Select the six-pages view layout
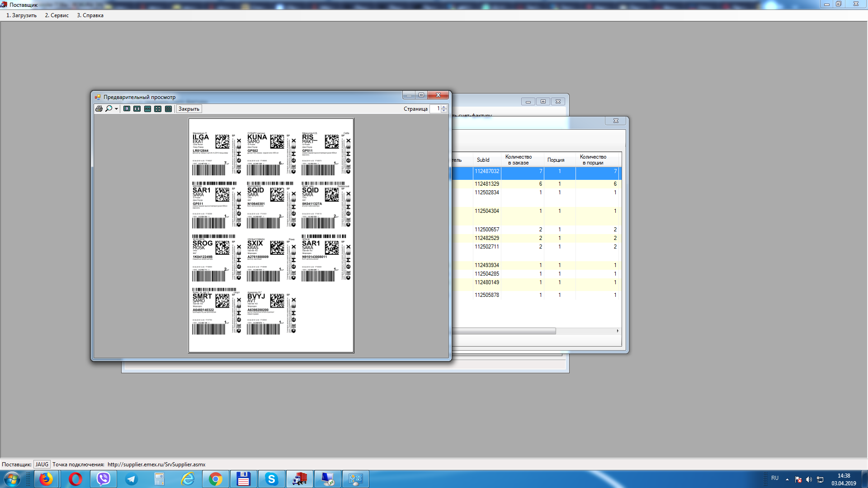This screenshot has height=488, width=868. click(168, 109)
